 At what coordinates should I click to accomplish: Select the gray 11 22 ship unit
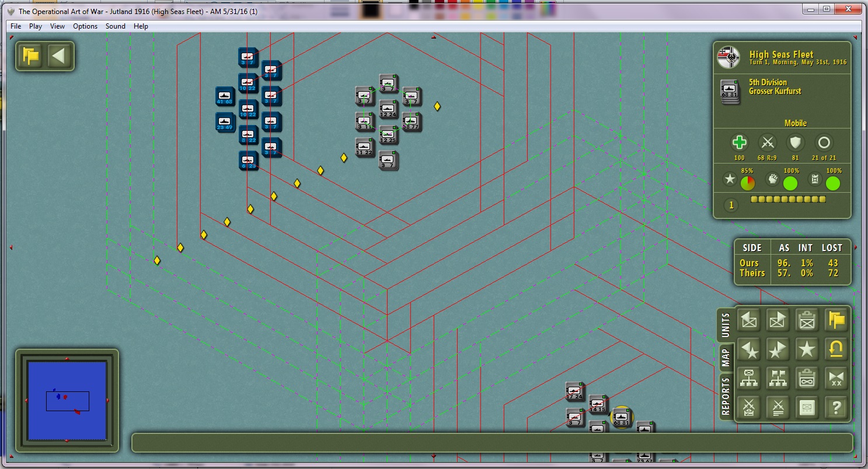click(364, 148)
